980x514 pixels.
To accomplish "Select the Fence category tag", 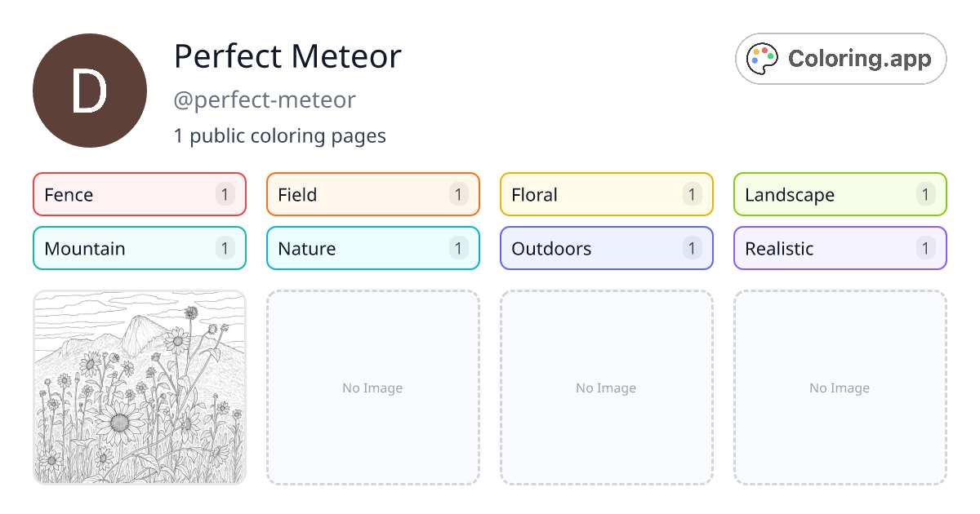I will pos(139,194).
